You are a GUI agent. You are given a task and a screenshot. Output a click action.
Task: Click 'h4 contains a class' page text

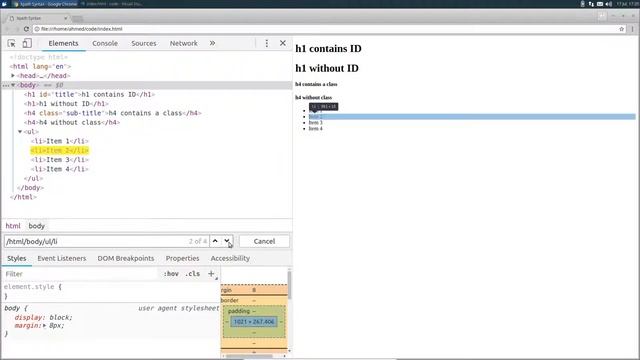(x=316, y=84)
